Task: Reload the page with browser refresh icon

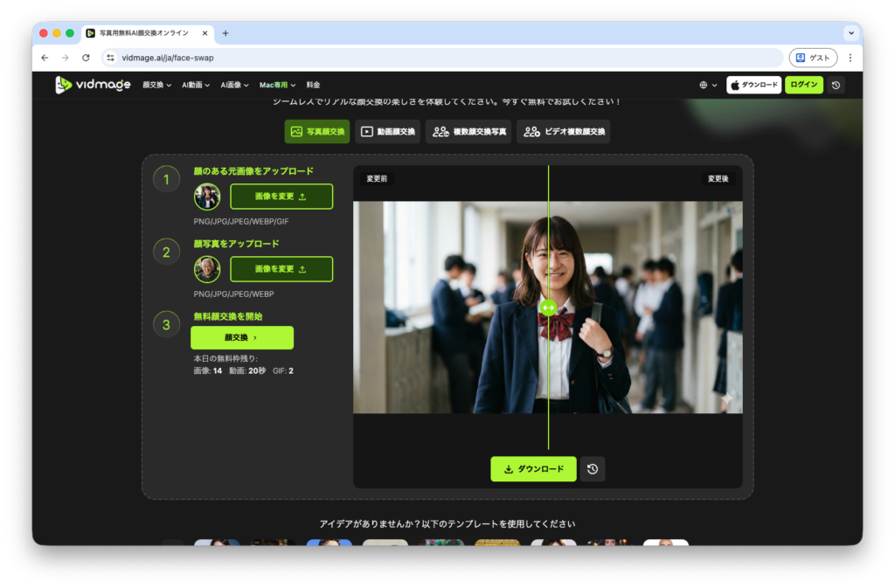Action: coord(86,58)
